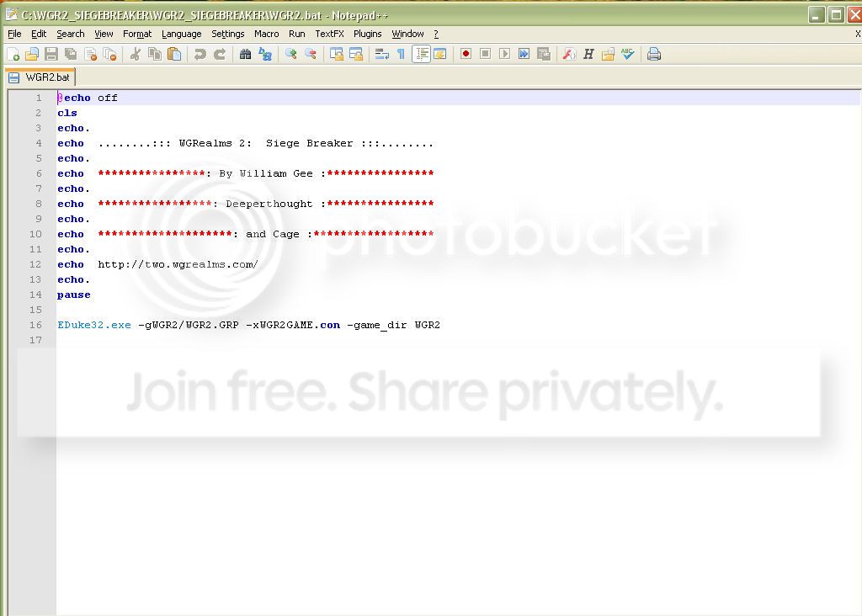
Task: Click the Find binoculars icon
Action: [245, 54]
